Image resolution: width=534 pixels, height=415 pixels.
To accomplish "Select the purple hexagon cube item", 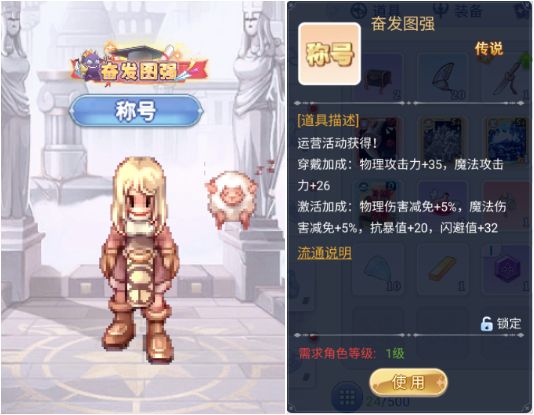I will click(507, 268).
